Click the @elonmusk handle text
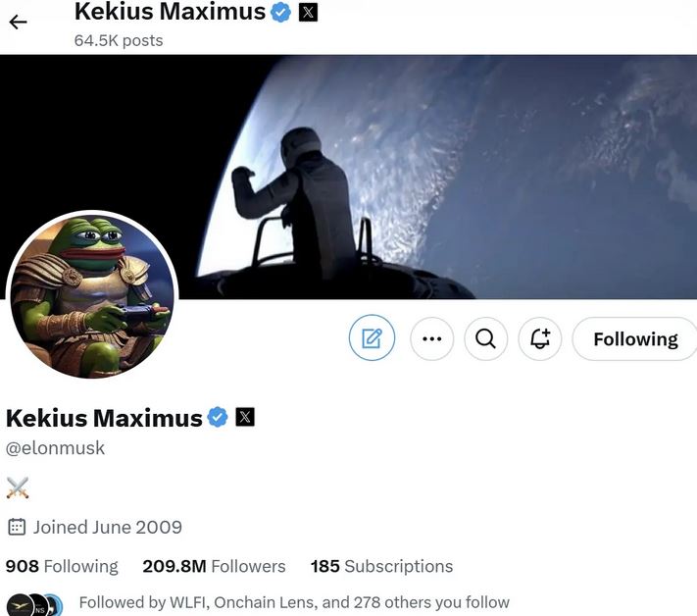 tap(55, 448)
